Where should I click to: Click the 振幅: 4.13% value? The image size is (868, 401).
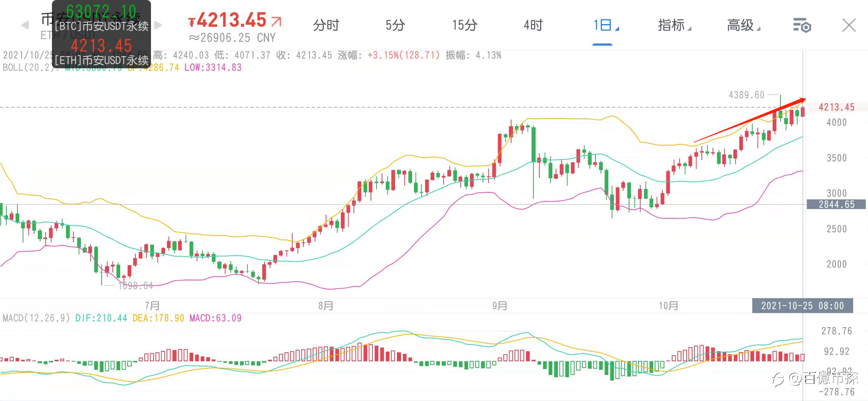click(x=474, y=55)
